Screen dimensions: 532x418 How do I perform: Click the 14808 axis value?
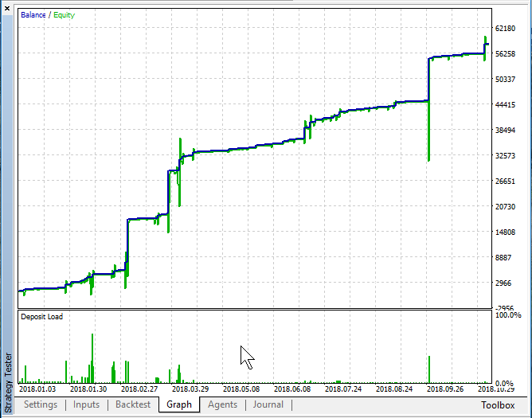click(505, 232)
